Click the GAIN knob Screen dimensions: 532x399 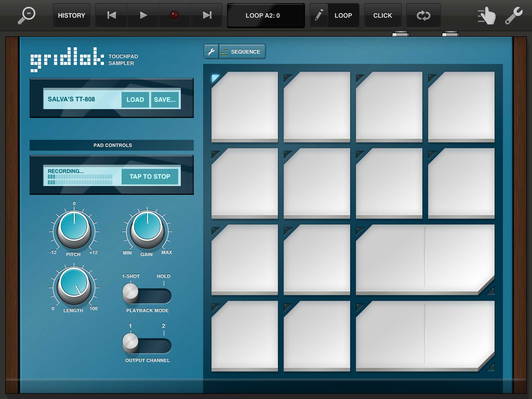(x=147, y=227)
